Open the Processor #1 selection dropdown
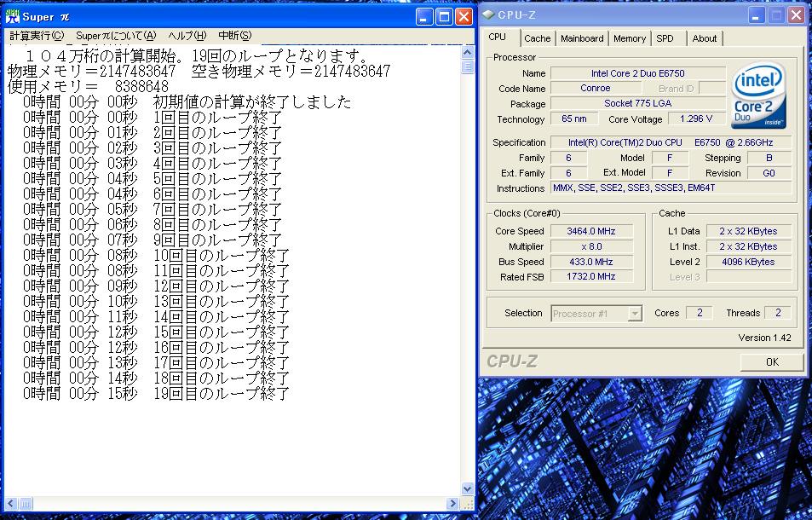The height and width of the screenshot is (520, 812). [596, 314]
